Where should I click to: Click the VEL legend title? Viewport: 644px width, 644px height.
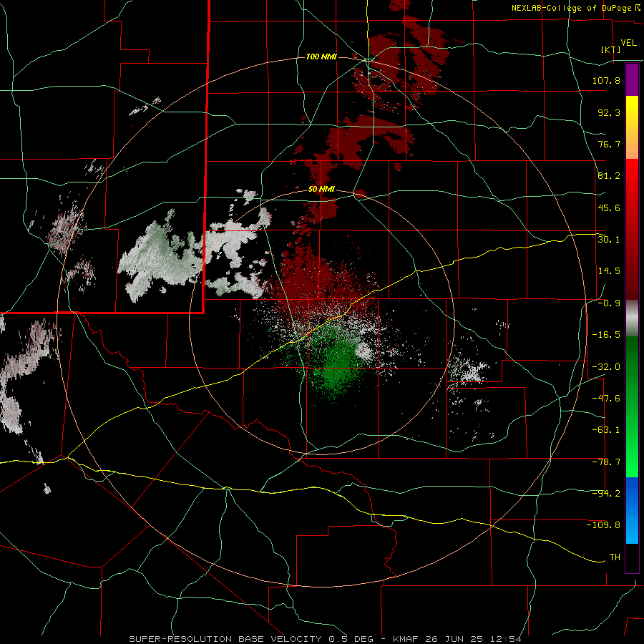coord(628,43)
